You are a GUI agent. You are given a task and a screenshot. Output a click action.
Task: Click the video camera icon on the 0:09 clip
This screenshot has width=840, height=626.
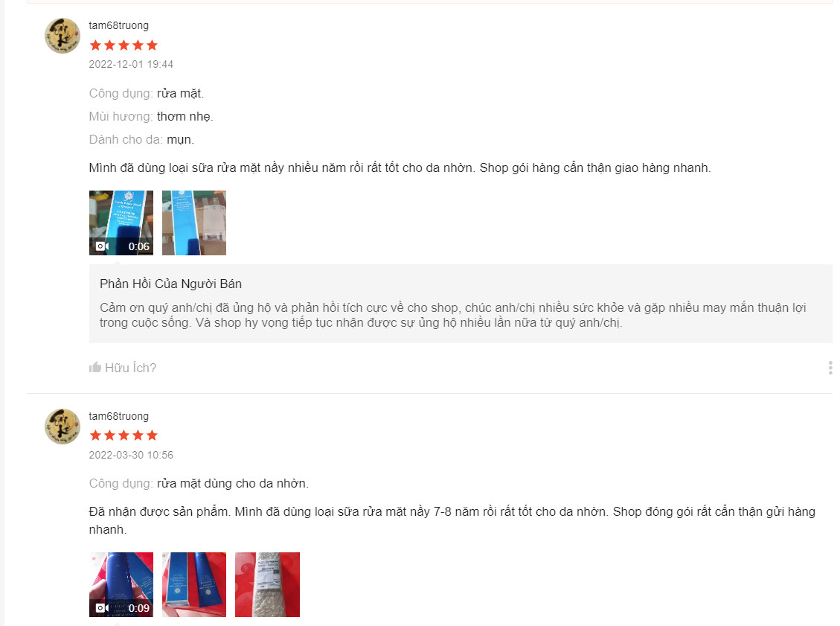click(x=102, y=608)
